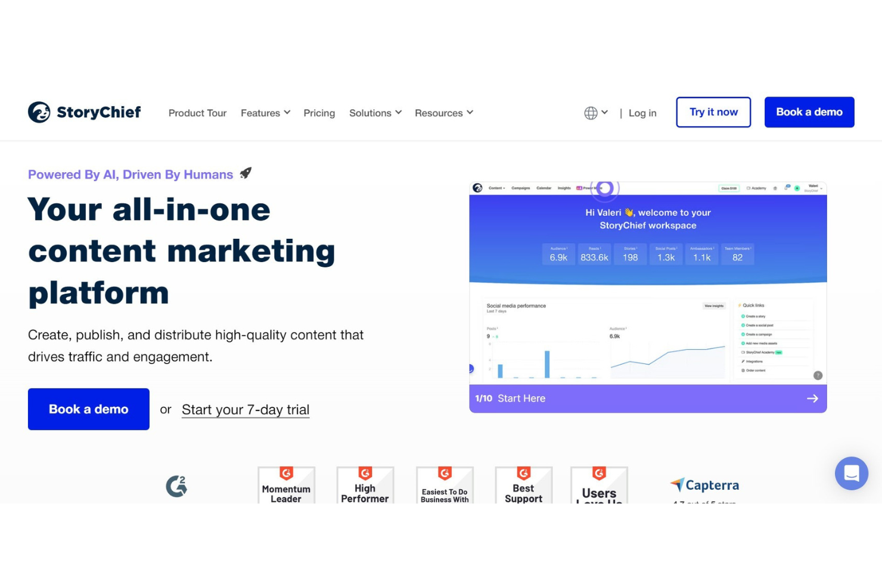Expand the Solutions dropdown

tap(375, 113)
